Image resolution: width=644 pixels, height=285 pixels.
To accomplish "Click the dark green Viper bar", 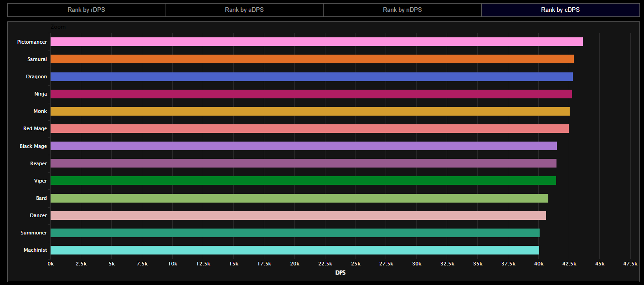I will coord(303,181).
